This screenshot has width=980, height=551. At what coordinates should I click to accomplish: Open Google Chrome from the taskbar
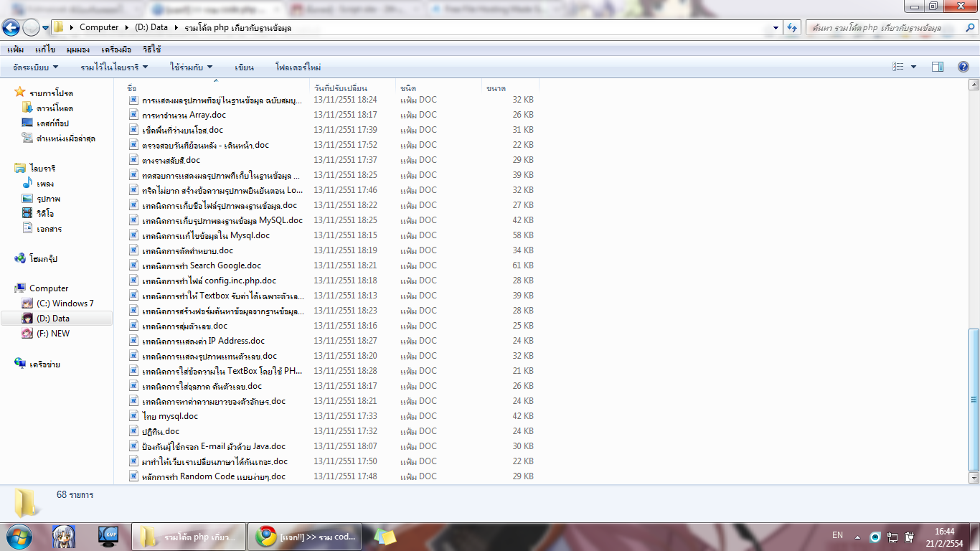click(268, 536)
